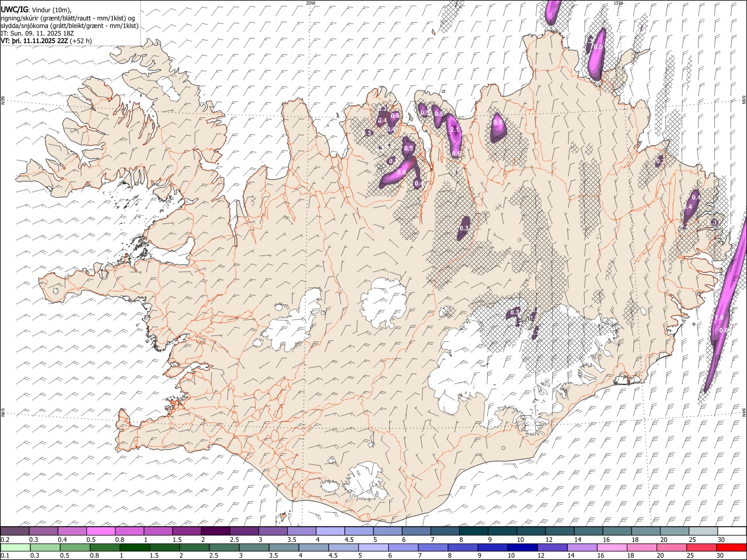747x560 pixels.
Task: Select the 'rigning/skúrir' legend description line
Action: point(69,18)
